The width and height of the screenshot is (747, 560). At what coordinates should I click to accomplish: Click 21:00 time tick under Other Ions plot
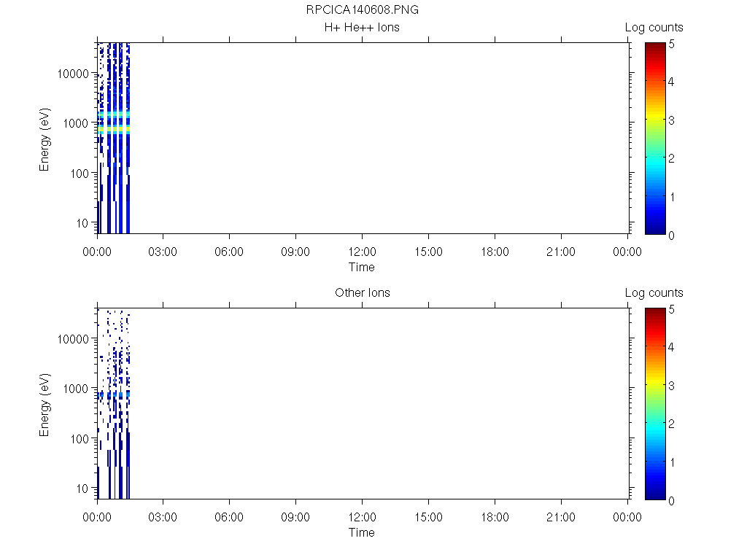point(561,517)
